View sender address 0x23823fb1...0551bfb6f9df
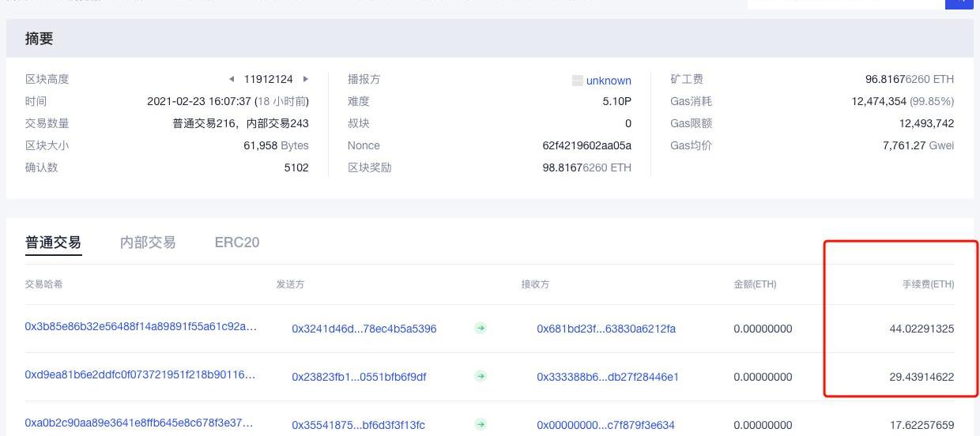 click(359, 377)
